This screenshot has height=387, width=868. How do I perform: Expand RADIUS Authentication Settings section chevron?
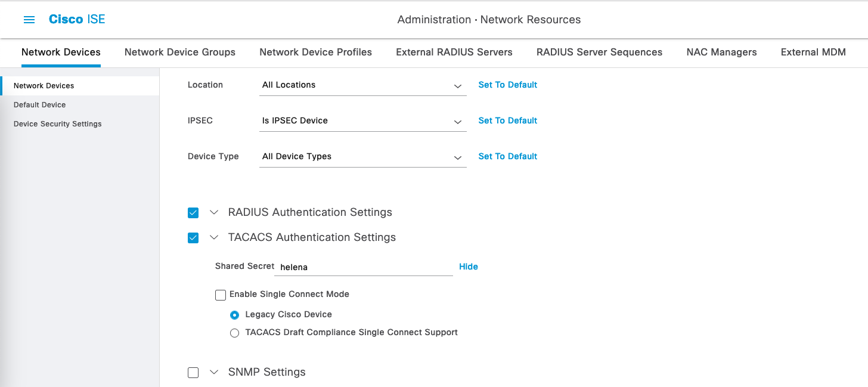pos(214,212)
